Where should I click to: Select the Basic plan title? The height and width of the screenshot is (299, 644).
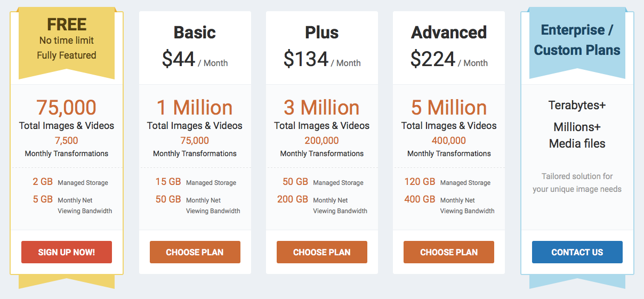pyautogui.click(x=195, y=33)
